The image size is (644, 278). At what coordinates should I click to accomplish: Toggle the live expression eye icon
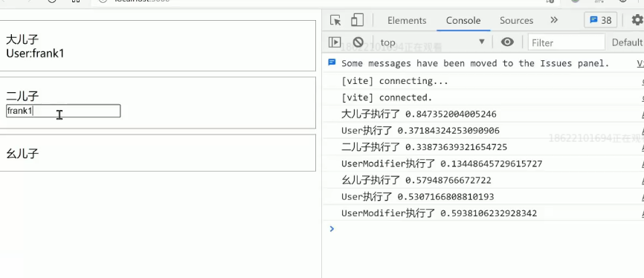(x=507, y=42)
